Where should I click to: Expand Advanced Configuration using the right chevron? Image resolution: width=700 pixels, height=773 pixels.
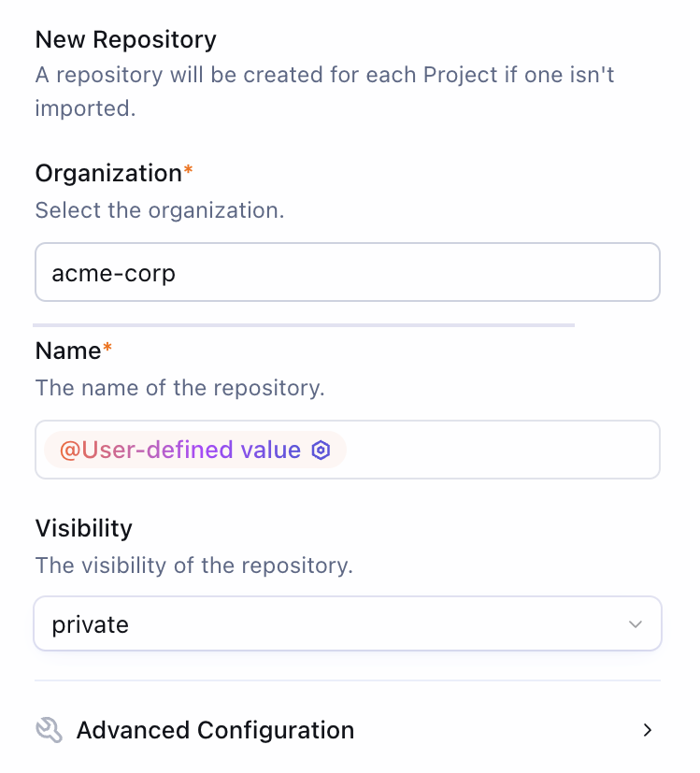pyautogui.click(x=647, y=730)
